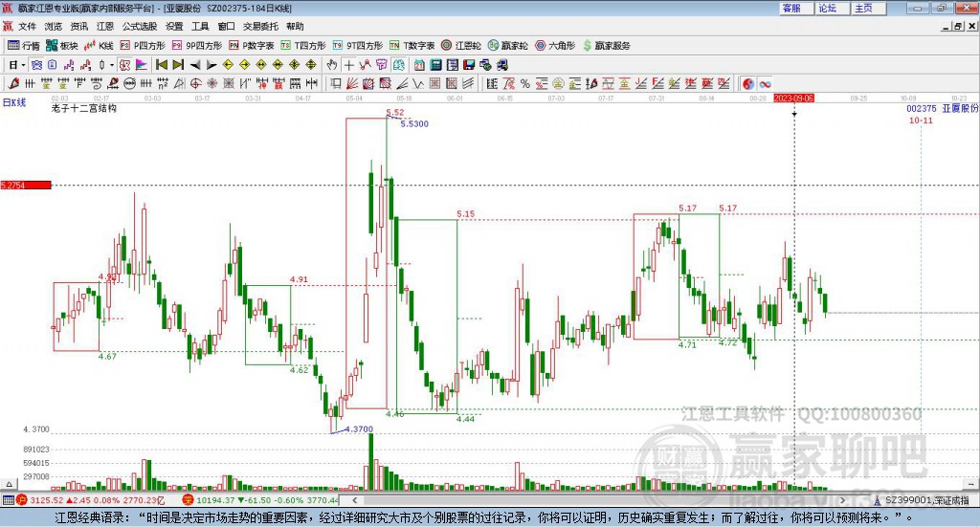The width and height of the screenshot is (980, 527).
Task: Open 赢家服务 with the dollar icon
Action: [606, 46]
